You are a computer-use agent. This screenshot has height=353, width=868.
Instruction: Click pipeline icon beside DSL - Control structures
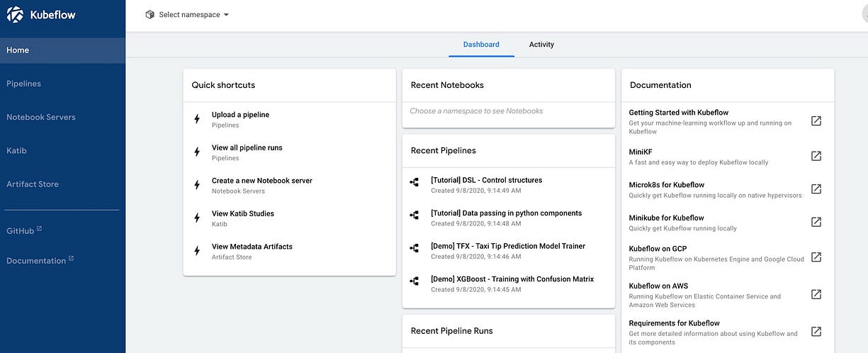415,181
